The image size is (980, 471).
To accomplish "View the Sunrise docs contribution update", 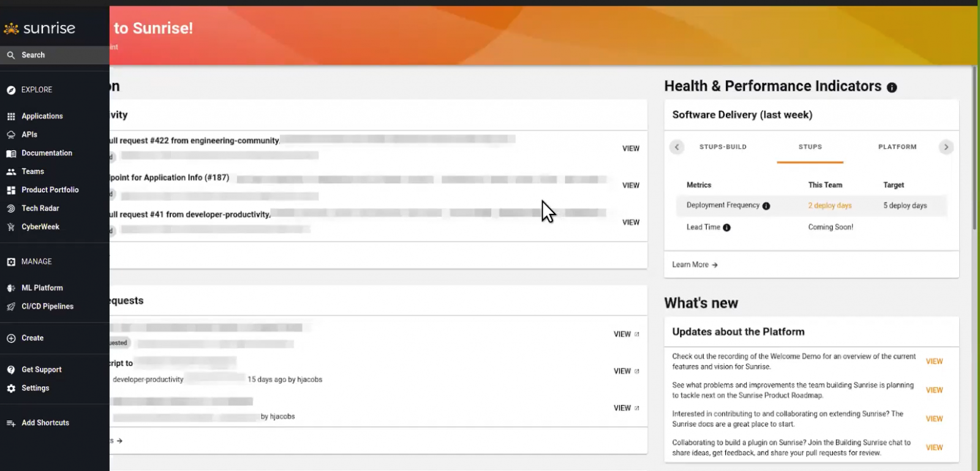I will pos(934,419).
